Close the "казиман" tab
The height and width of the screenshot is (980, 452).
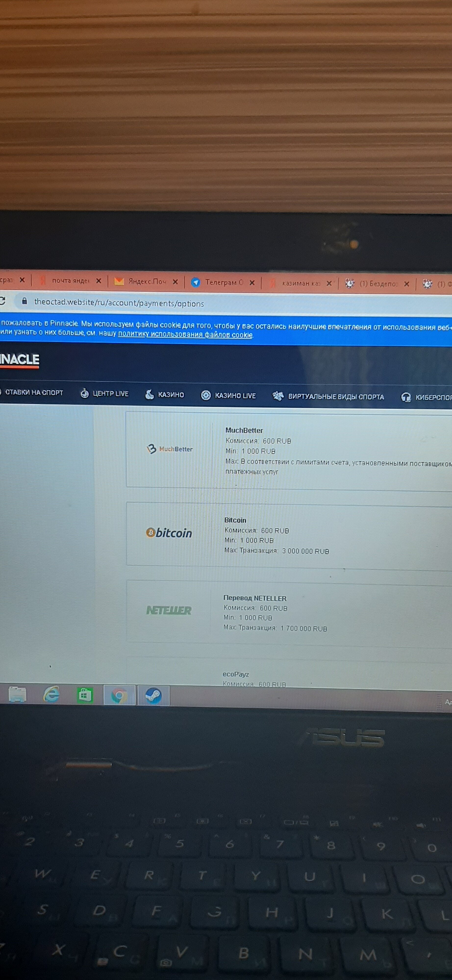point(329,283)
